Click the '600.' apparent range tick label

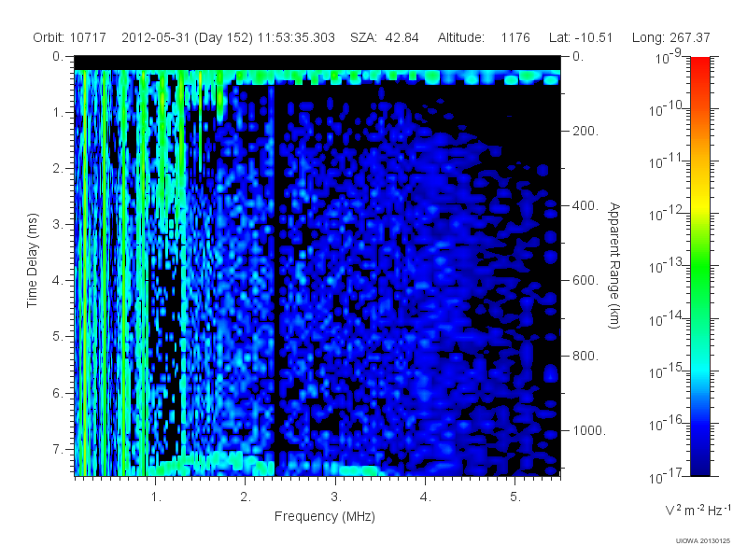coord(585,281)
